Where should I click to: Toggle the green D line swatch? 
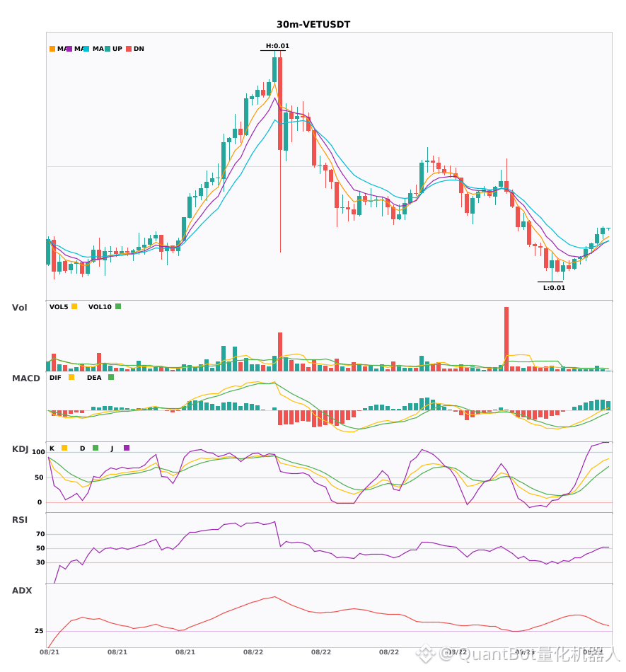[x=95, y=448]
